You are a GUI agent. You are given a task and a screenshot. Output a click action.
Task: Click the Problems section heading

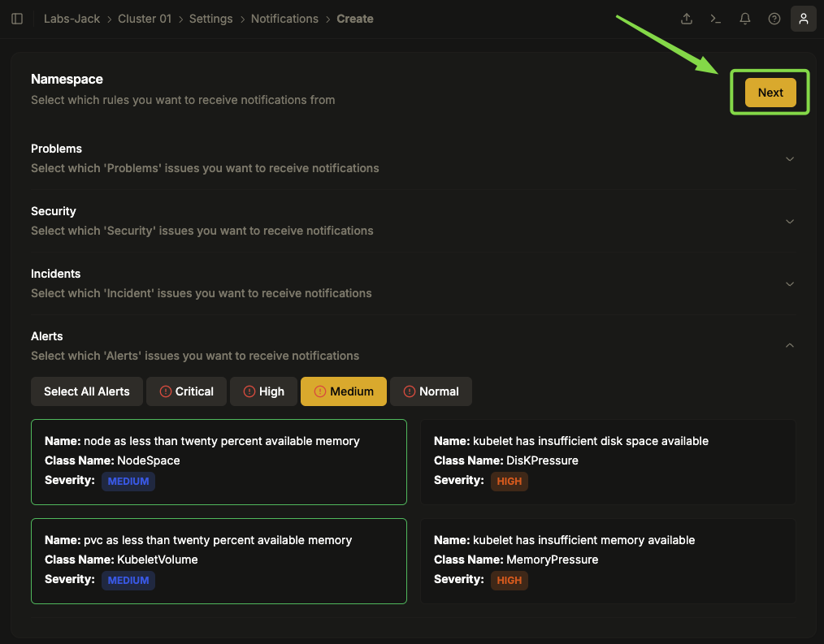(56, 149)
